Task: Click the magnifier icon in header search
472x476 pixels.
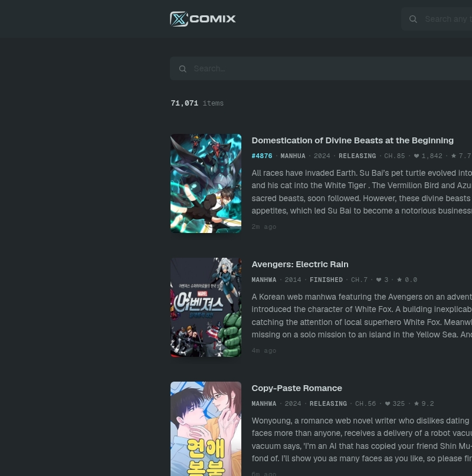Action: click(x=413, y=19)
